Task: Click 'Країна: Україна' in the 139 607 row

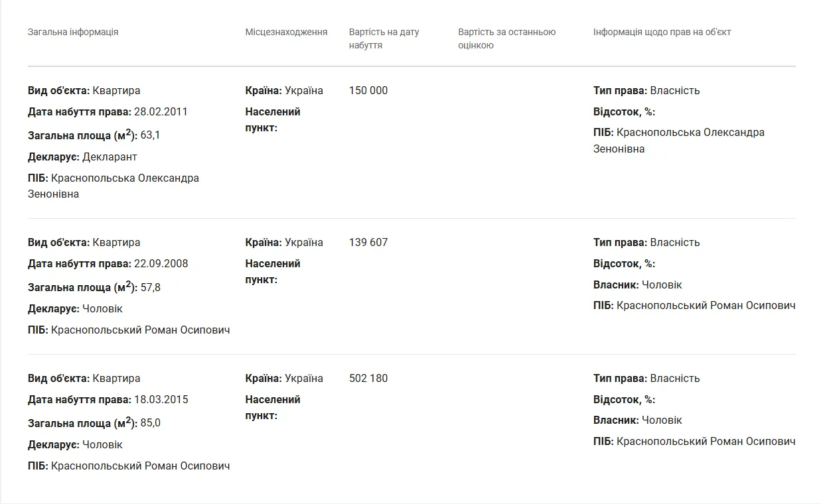Action: pyautogui.click(x=284, y=242)
